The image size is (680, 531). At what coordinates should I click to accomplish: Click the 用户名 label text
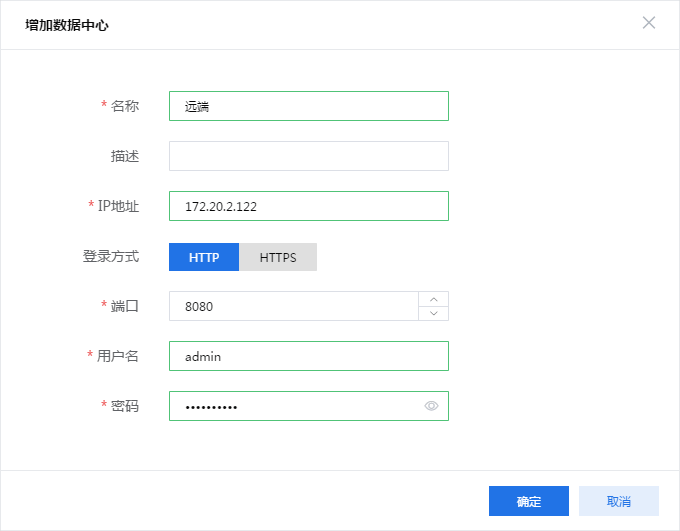pos(118,356)
